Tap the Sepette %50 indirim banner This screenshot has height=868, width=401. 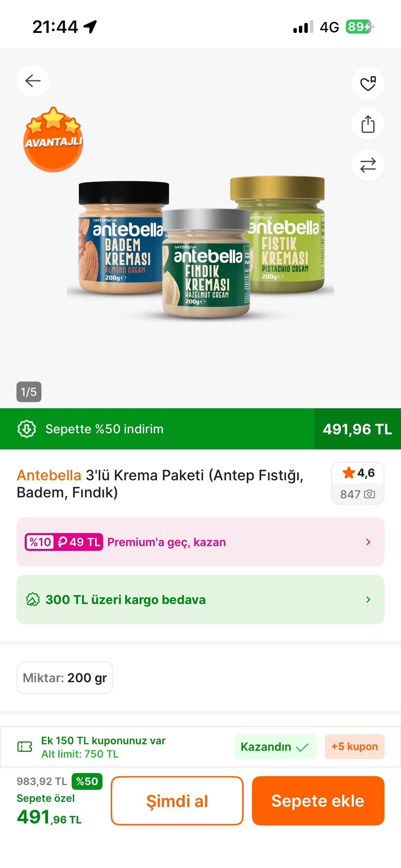click(x=104, y=429)
